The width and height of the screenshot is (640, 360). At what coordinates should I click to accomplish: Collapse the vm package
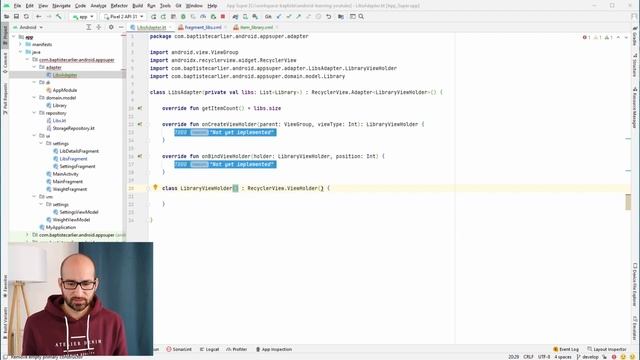34,197
